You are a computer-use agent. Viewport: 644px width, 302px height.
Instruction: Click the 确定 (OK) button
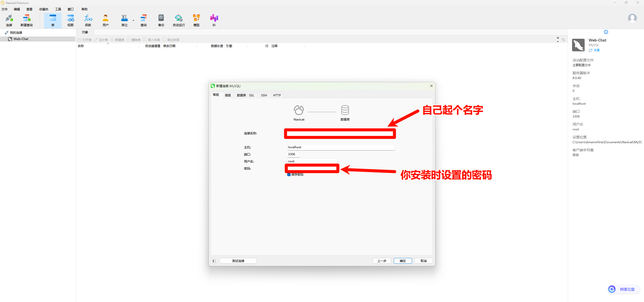tap(403, 261)
